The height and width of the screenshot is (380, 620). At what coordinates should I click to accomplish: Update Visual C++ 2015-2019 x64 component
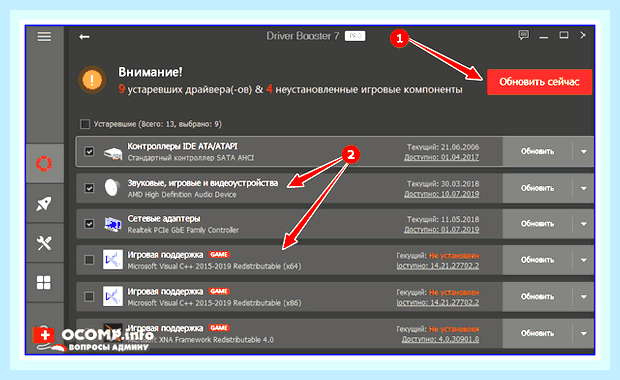coord(537,260)
